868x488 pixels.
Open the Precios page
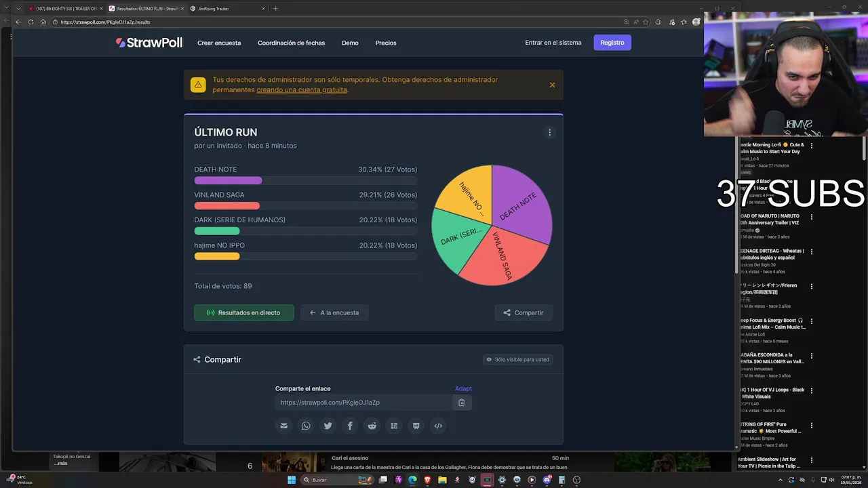386,43
